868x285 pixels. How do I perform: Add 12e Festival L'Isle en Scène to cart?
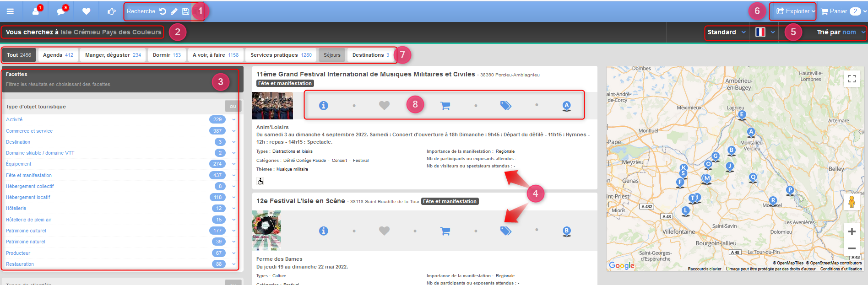tap(445, 231)
